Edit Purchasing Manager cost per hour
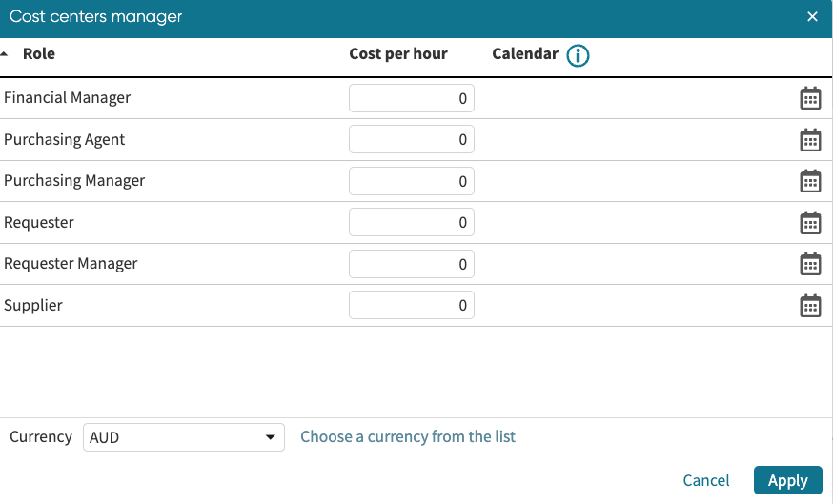This screenshot has height=504, width=833. click(x=412, y=181)
